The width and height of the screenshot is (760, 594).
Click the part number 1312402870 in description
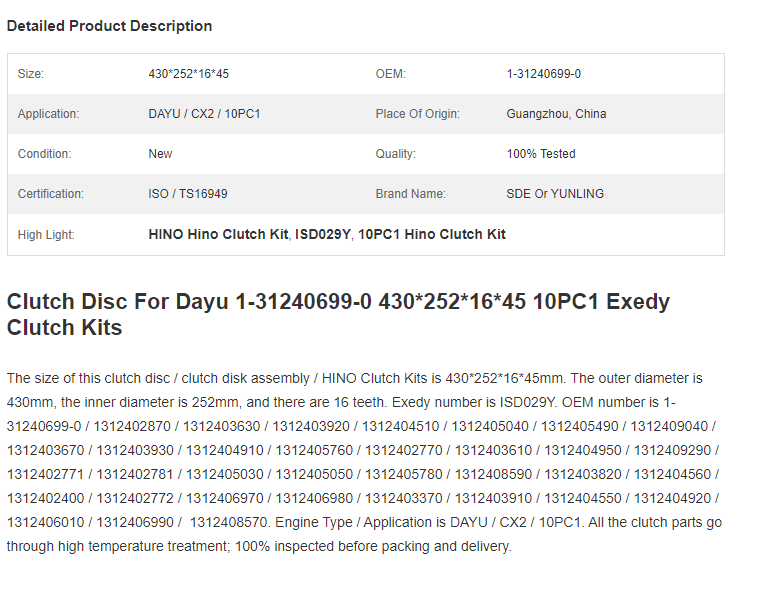point(132,426)
